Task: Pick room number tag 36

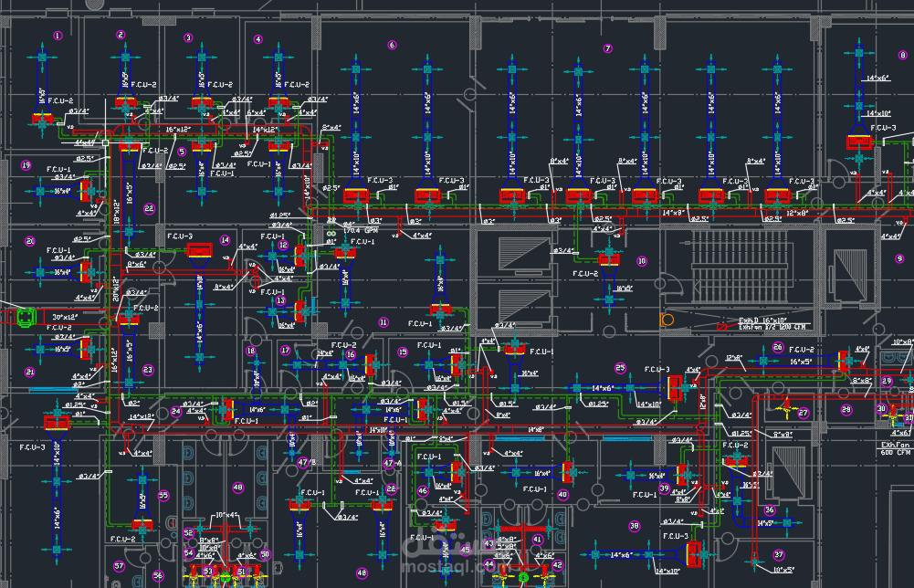Action: 770,509
